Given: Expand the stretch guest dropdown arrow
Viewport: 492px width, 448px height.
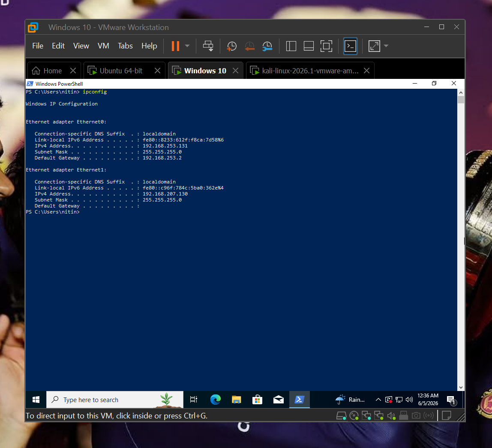Looking at the screenshot, I should point(386,46).
